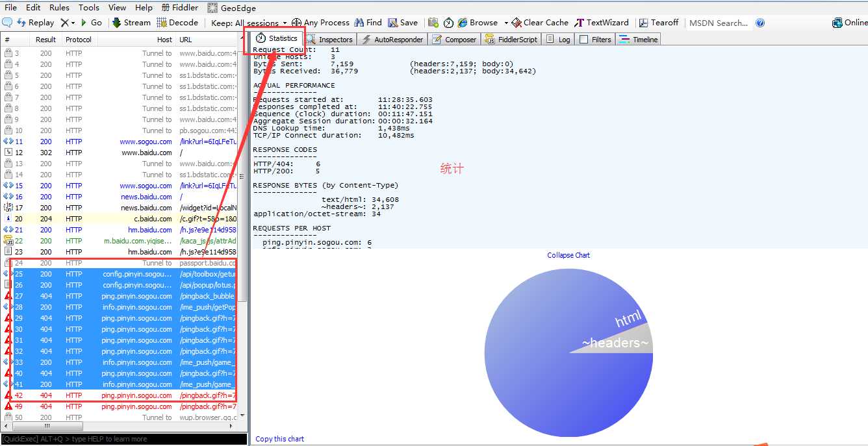
Task: Click session list scrollbar down arrow
Action: pos(243,415)
